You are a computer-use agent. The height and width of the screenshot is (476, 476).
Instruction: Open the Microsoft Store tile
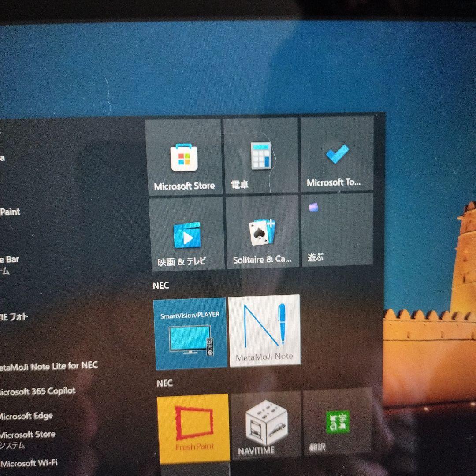click(x=184, y=156)
